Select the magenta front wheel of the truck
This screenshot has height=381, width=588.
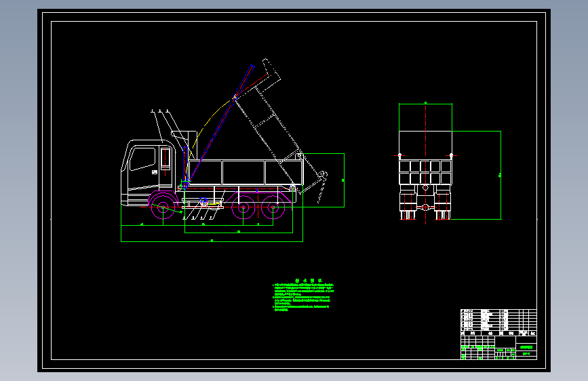point(163,207)
